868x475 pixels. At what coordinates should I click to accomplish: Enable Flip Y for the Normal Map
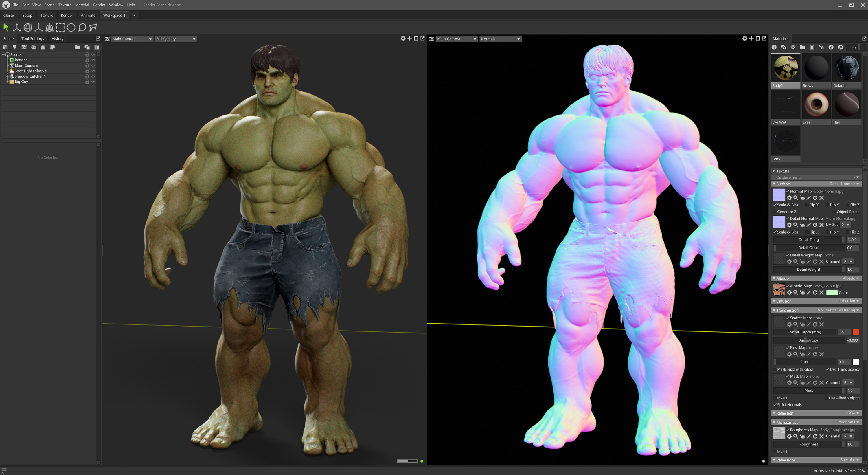coord(827,205)
